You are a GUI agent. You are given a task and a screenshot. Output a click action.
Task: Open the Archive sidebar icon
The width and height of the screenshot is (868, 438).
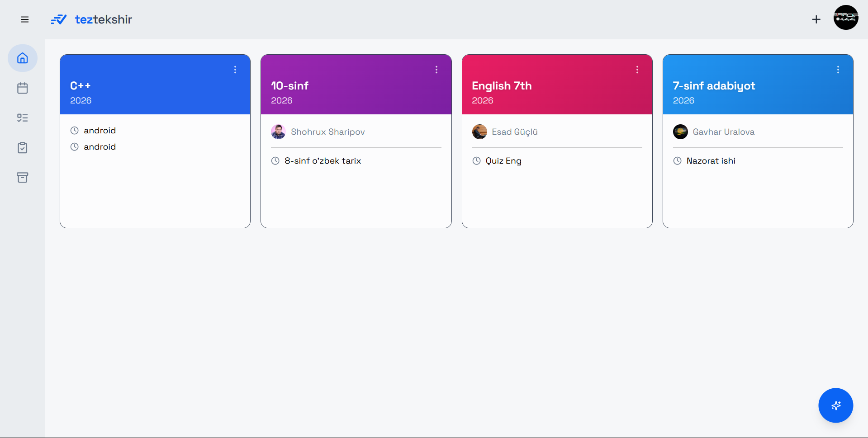tap(23, 178)
